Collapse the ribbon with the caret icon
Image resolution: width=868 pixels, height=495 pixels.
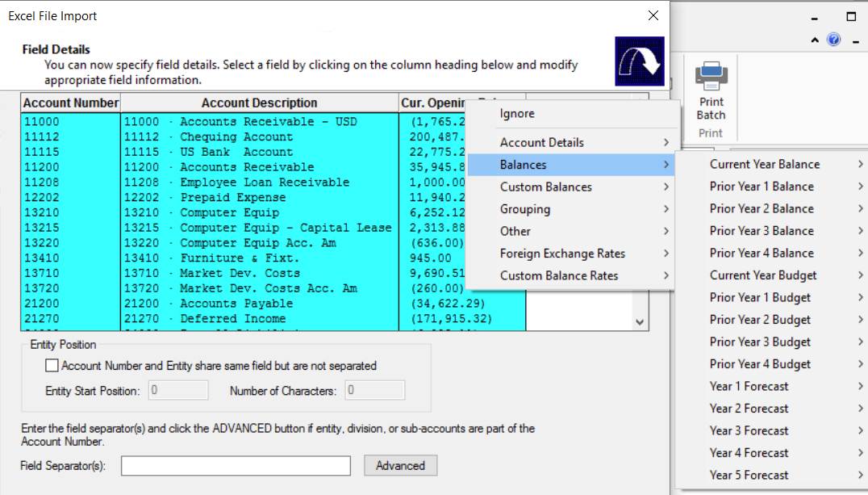pyautogui.click(x=816, y=40)
